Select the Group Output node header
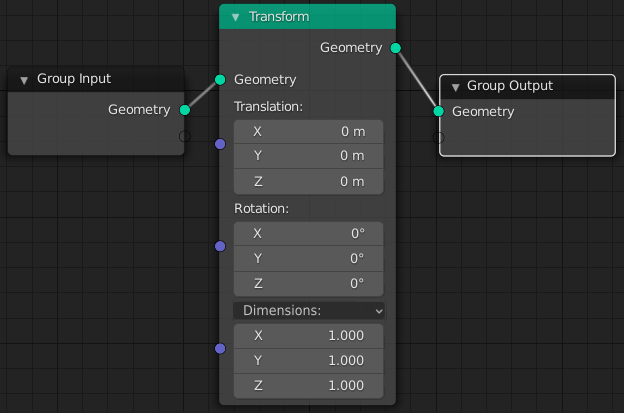 (527, 87)
